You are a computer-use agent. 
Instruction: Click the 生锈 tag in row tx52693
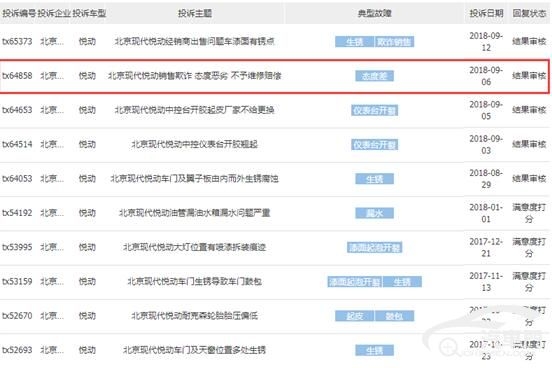pos(375,350)
